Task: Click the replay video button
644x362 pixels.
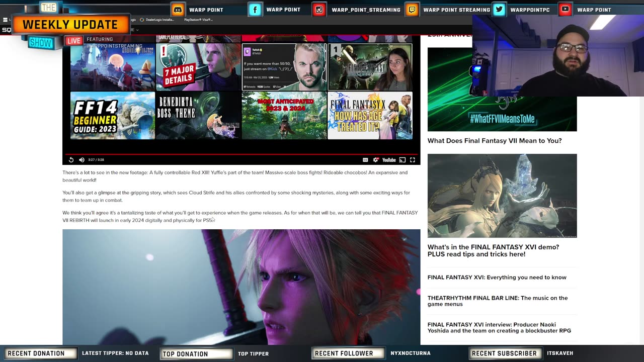Action: (71, 160)
